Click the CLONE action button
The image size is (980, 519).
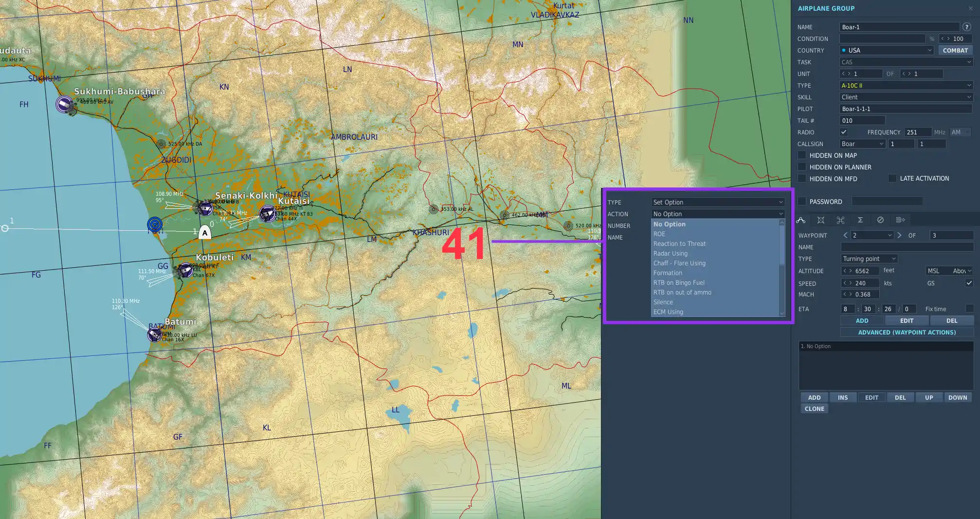815,408
